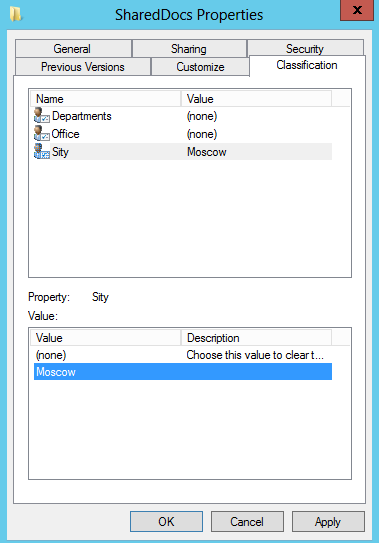Click the Value column header in the property list
This screenshot has height=543, width=379.
click(256, 99)
